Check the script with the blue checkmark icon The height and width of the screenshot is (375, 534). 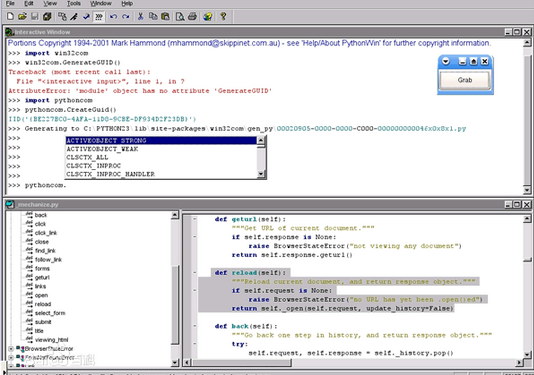pyautogui.click(x=87, y=16)
